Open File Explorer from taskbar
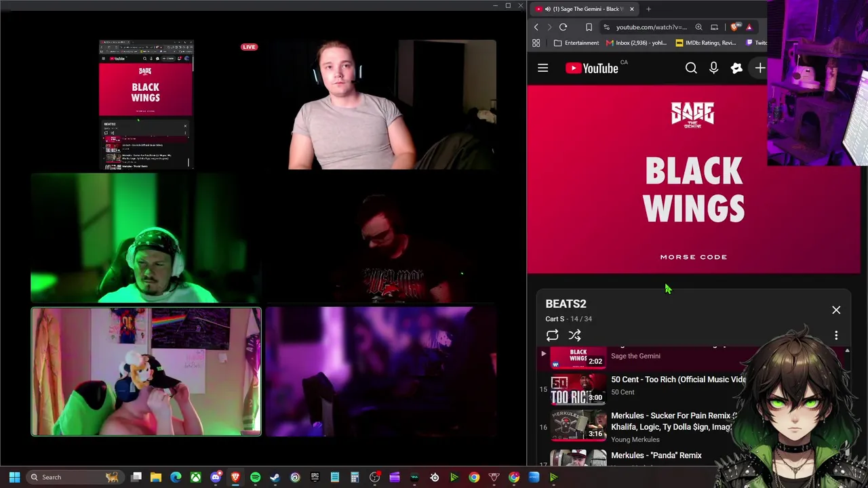 [x=155, y=477]
